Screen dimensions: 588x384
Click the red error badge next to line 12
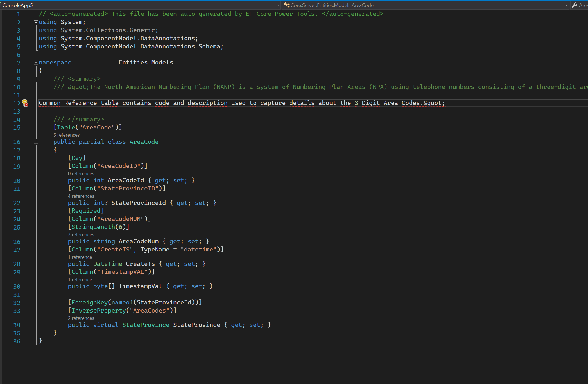point(27,104)
